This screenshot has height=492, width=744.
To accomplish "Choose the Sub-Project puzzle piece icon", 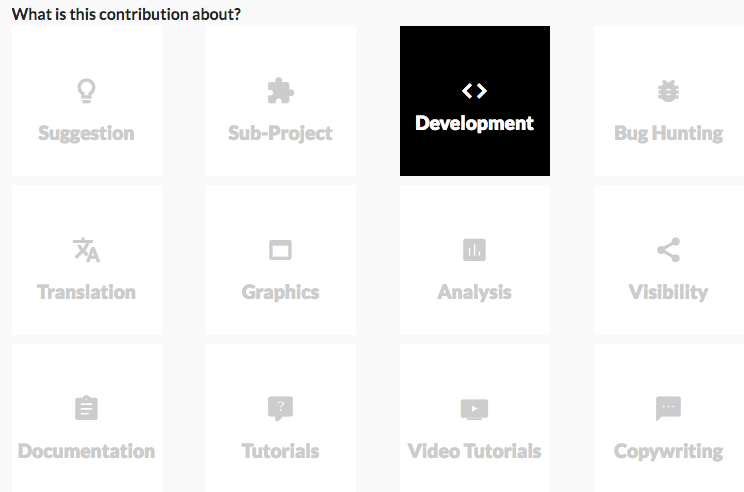I will (280, 91).
